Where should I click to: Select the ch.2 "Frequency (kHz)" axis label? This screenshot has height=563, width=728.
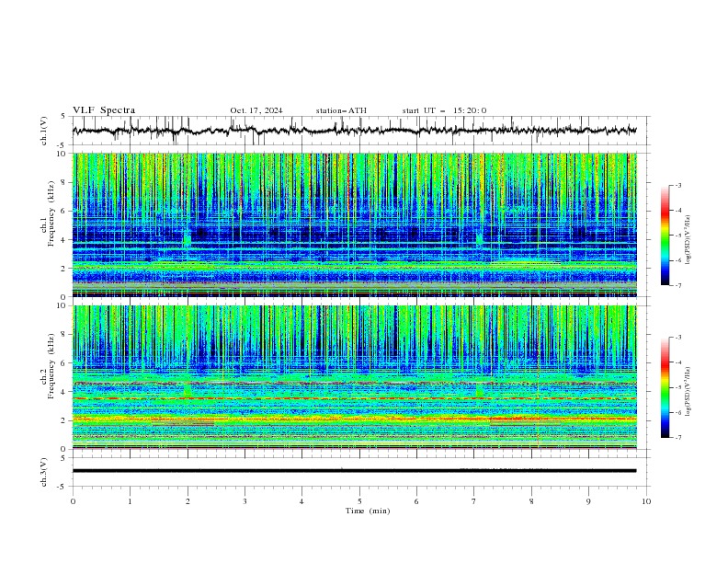[51, 366]
